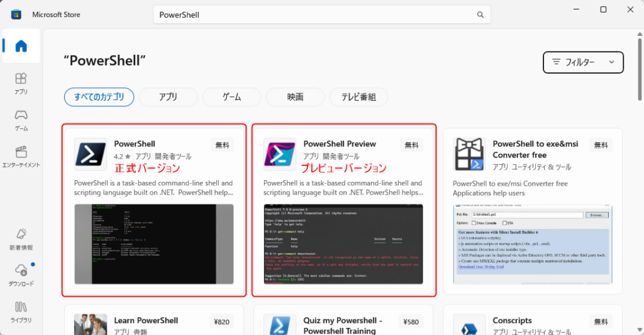Click scrollbar up arrow
Image resolution: width=644 pixels, height=335 pixels.
[640, 34]
